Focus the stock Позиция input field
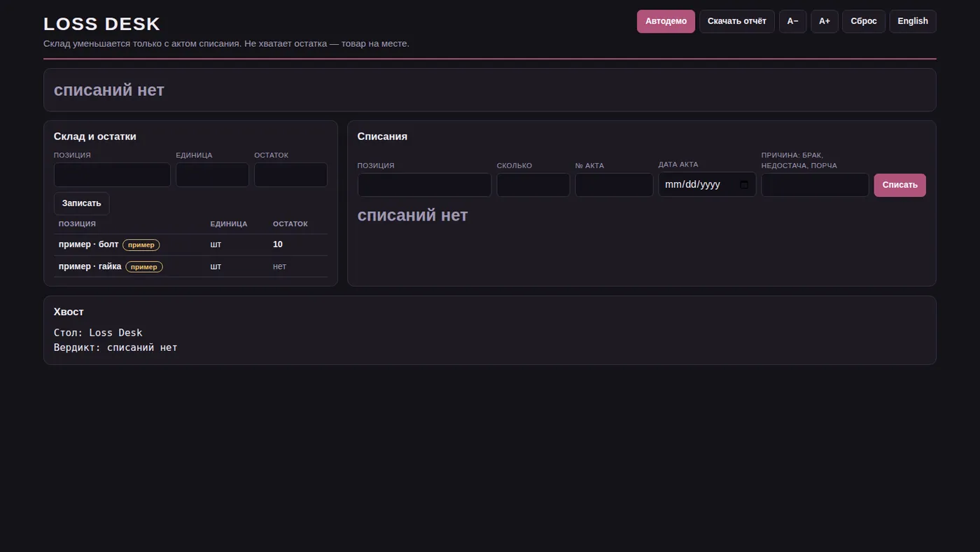The image size is (980, 552). coord(112,175)
